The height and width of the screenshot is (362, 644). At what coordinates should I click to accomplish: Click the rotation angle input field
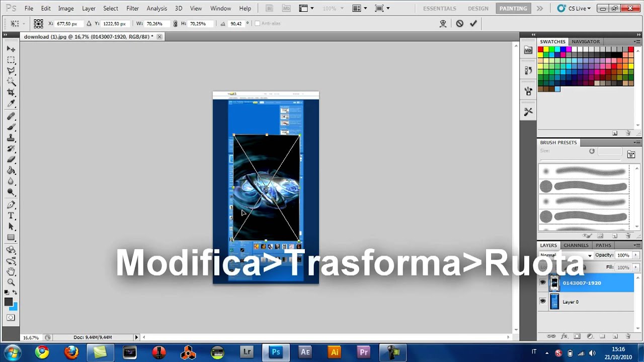pos(236,24)
